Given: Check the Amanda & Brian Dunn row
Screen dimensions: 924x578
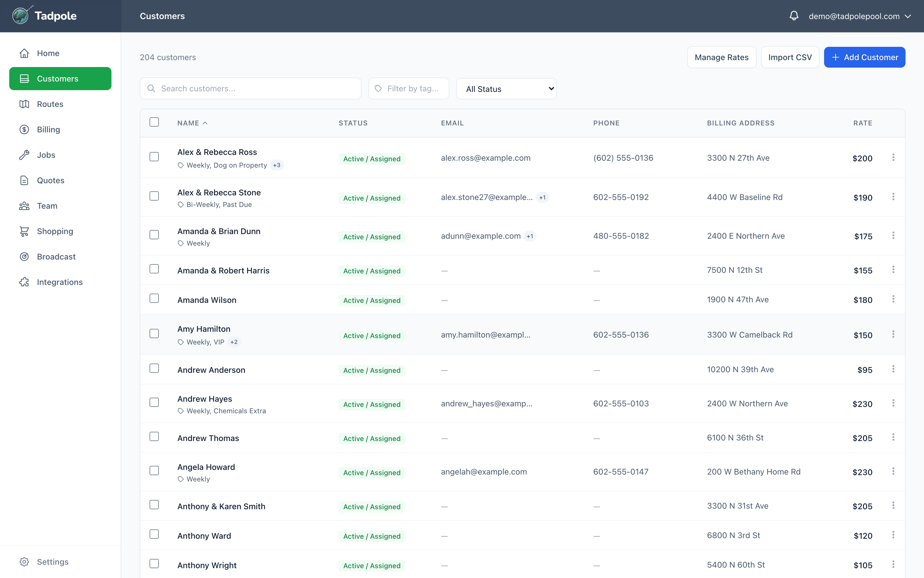Looking at the screenshot, I should click(x=154, y=235).
